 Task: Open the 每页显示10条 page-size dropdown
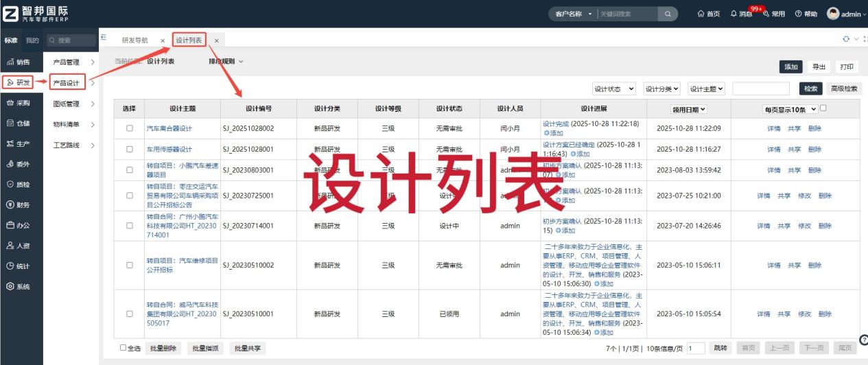790,109
